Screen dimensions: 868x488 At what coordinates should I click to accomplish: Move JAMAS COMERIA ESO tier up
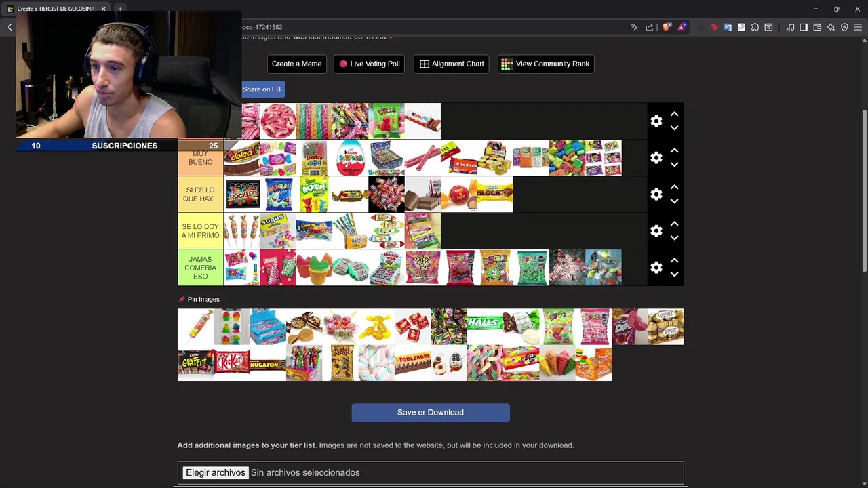click(x=674, y=261)
